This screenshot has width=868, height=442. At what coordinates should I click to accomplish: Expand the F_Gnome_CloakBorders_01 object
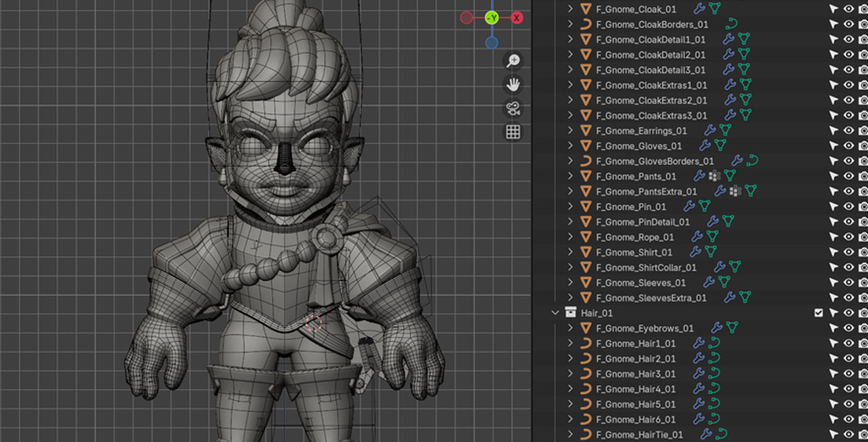tap(570, 25)
